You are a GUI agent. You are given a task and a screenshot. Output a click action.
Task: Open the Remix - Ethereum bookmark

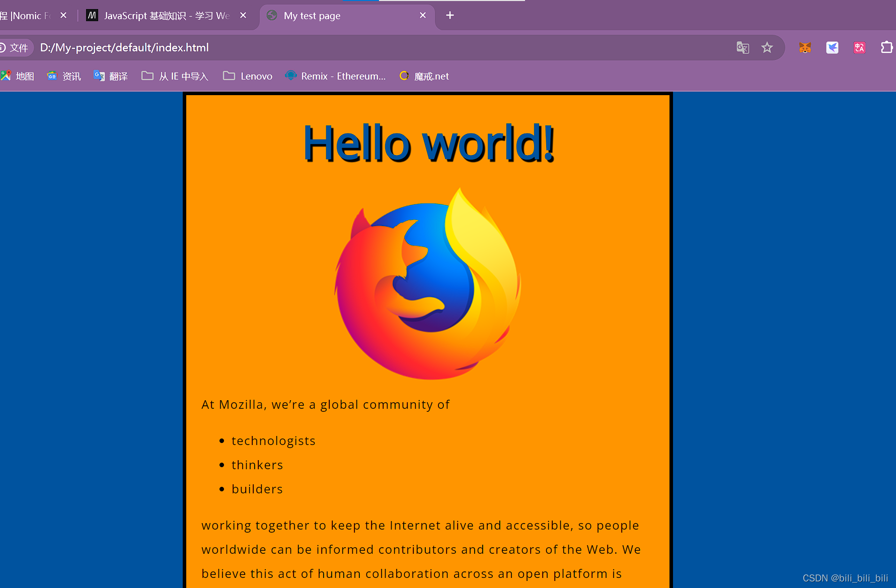tap(335, 76)
